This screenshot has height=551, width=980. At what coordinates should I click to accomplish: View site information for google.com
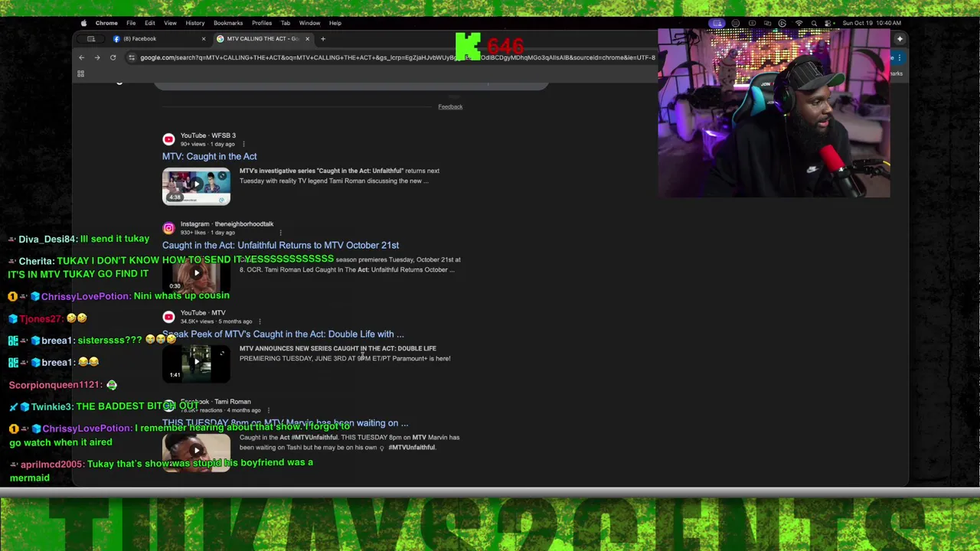[x=132, y=57]
